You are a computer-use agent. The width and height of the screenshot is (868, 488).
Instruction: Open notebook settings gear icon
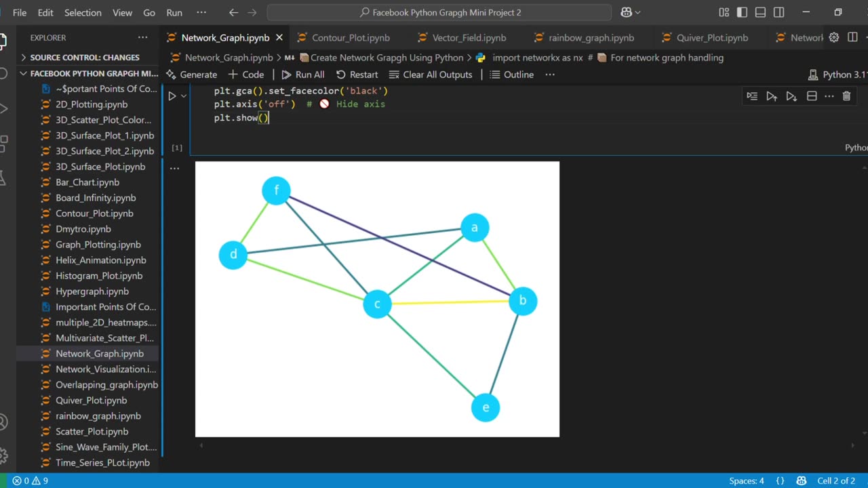(x=834, y=37)
